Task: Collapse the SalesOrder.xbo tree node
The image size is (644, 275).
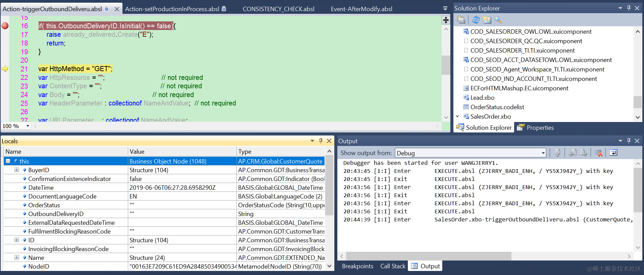Action: click(458, 116)
